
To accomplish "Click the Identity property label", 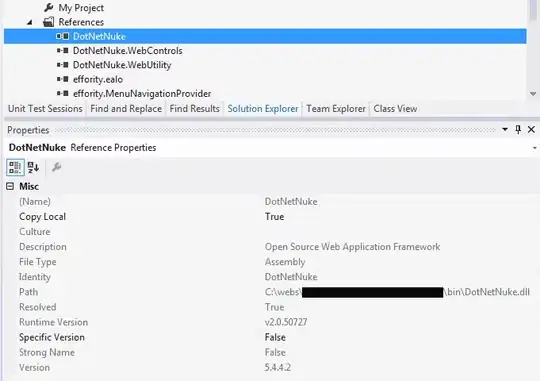I will (x=35, y=277).
